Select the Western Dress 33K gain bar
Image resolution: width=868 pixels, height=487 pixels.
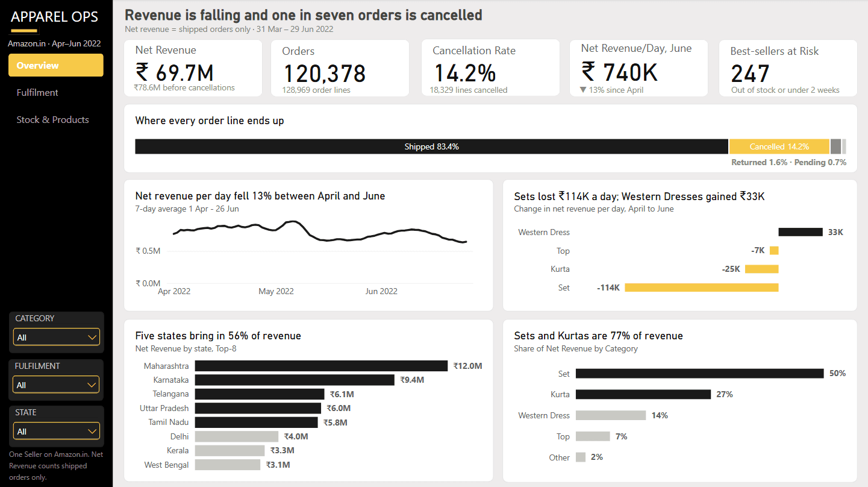pos(801,232)
